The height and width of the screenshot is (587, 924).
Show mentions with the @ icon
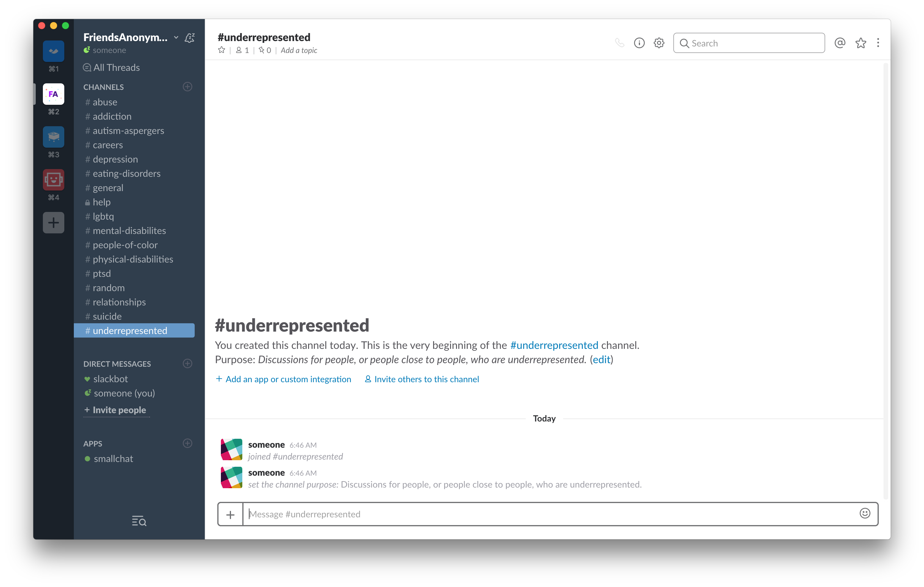coord(840,43)
